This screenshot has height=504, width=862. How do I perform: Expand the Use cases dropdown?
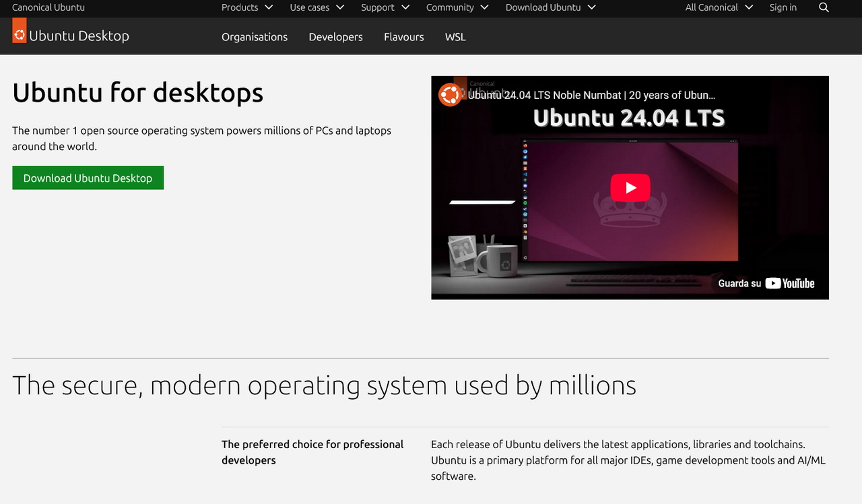click(x=316, y=7)
